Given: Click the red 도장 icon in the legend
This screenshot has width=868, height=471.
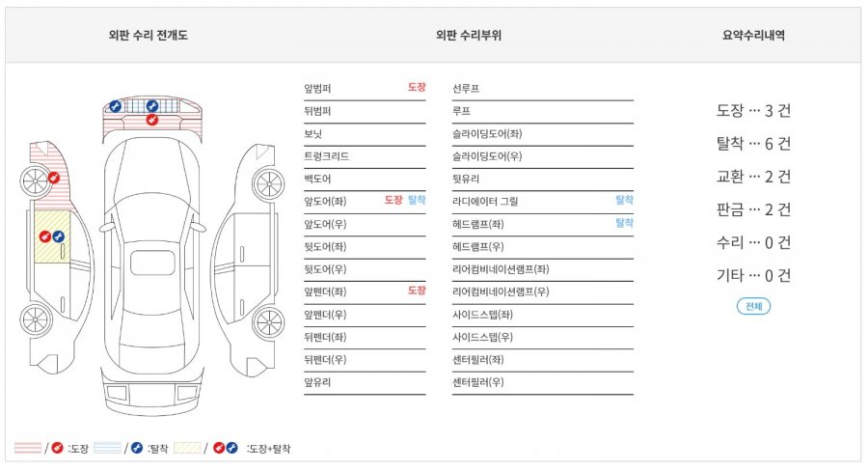Looking at the screenshot, I should tap(57, 448).
